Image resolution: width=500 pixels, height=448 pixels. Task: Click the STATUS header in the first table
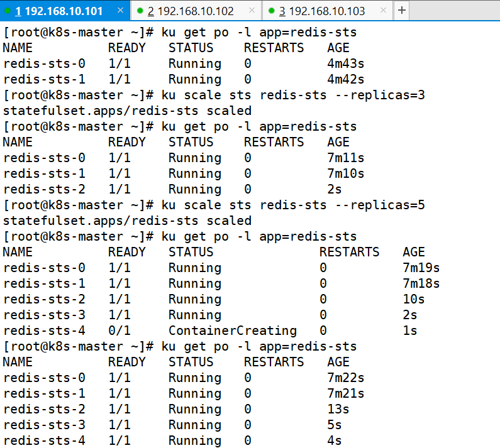click(191, 48)
